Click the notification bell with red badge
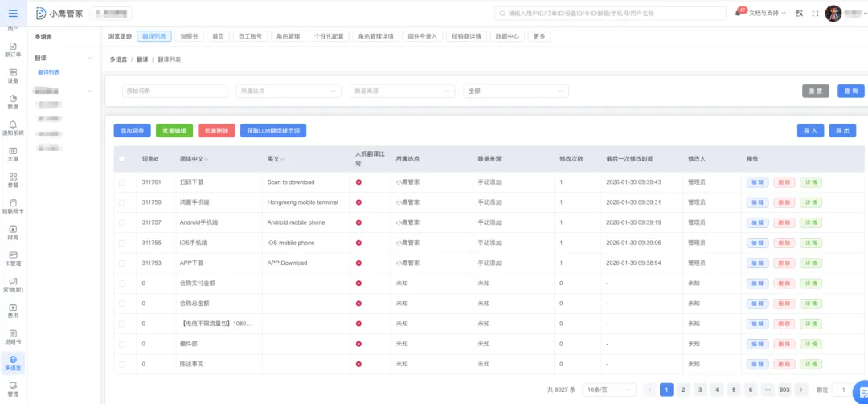This screenshot has height=404, width=868. tap(738, 14)
